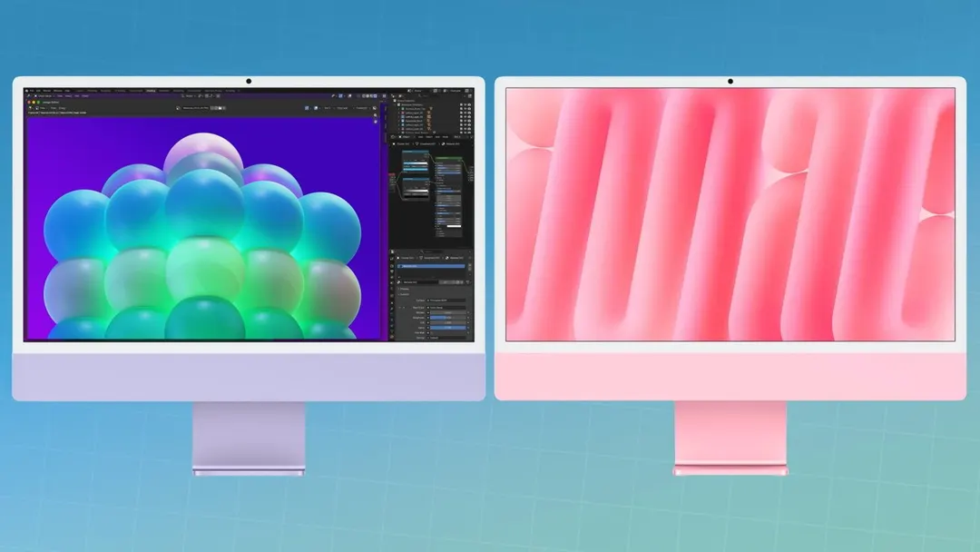The image size is (980, 552).
Task: Switch to the Modeling workspace tab
Action: [92, 91]
